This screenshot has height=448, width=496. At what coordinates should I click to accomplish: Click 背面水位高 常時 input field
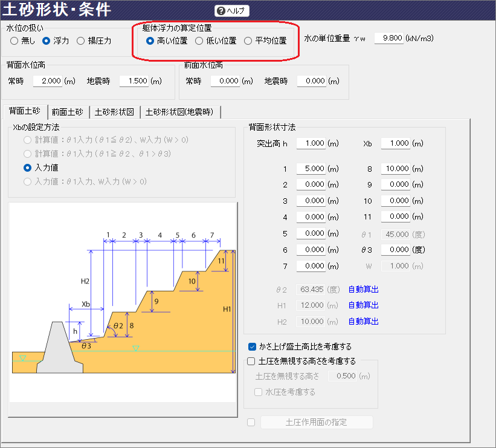[x=47, y=81]
